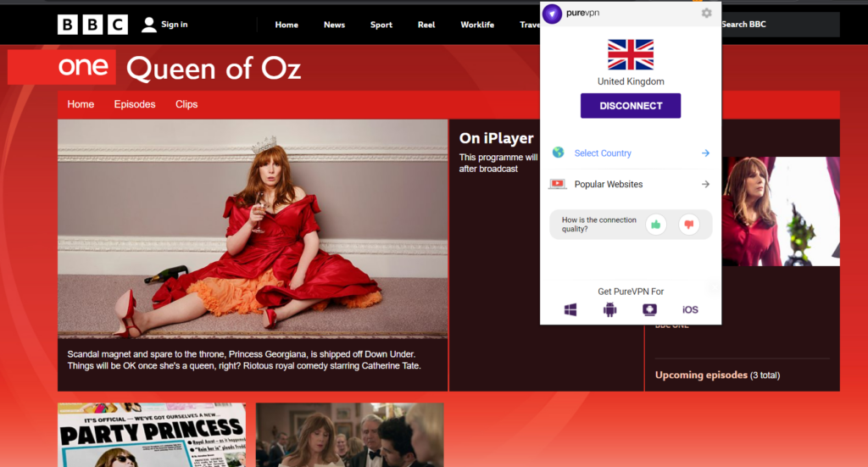Click the PureVPN logo icon
This screenshot has height=467, width=868.
(x=553, y=14)
